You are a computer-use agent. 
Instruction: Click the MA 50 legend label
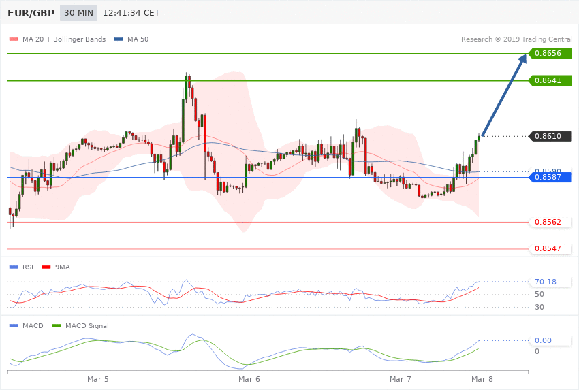[138, 39]
